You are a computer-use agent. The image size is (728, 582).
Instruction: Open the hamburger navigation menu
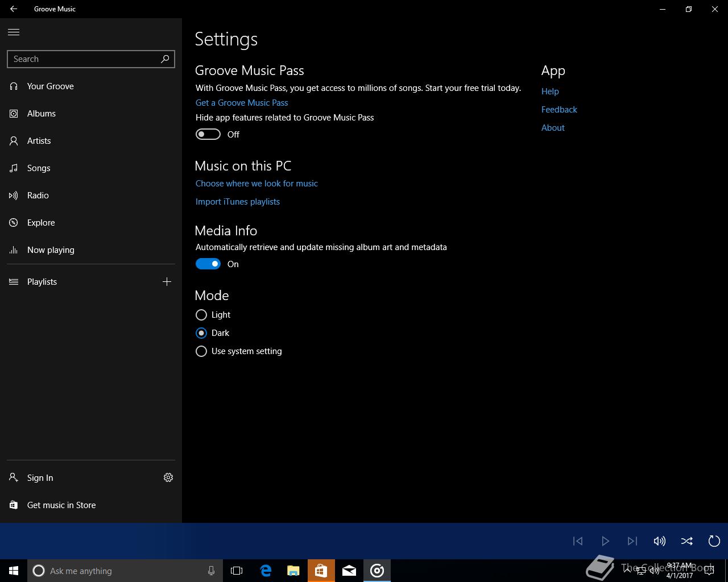click(14, 32)
